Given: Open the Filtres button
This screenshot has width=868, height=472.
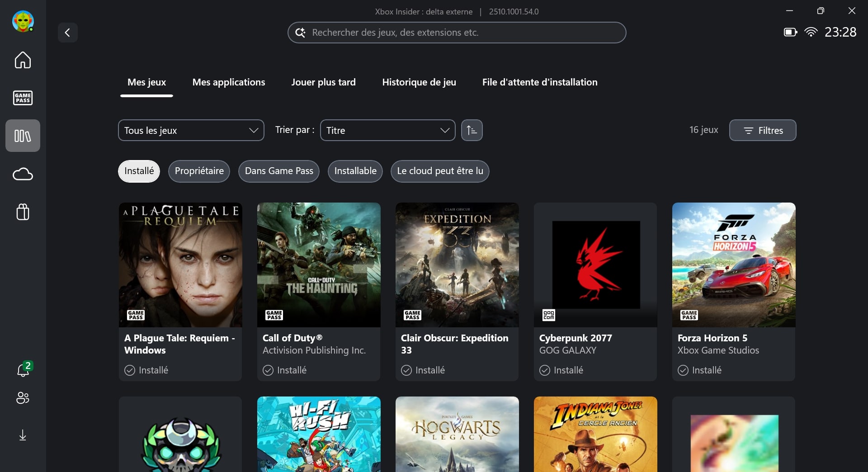Looking at the screenshot, I should pyautogui.click(x=762, y=130).
